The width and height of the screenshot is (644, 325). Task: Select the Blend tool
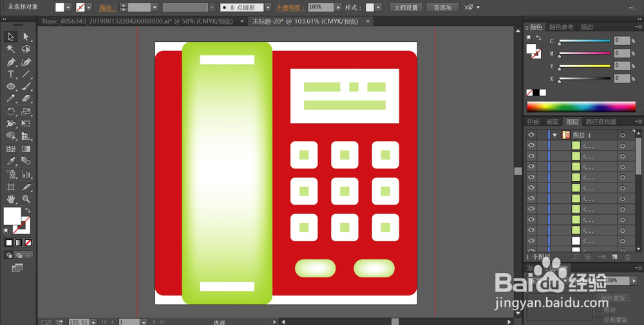tap(26, 161)
